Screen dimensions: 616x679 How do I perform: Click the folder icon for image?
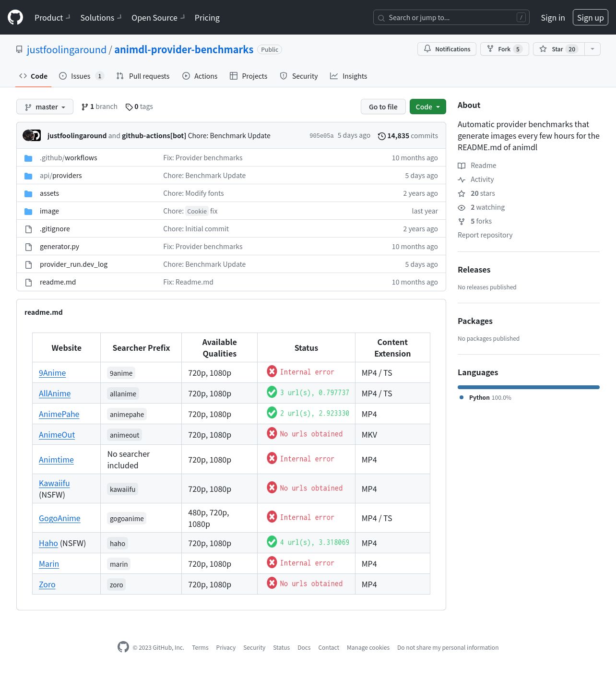point(28,211)
